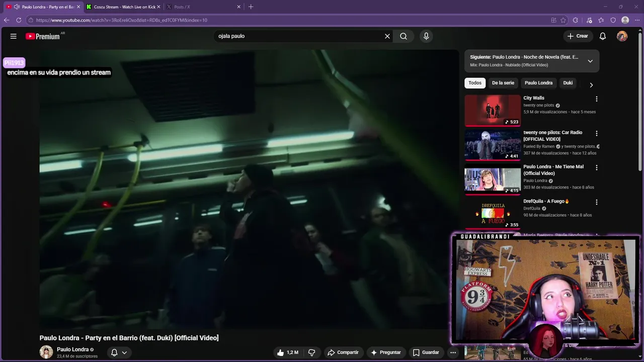Open the YouTube hamburger guide menu
Viewport: 644px width, 362px height.
pyautogui.click(x=14, y=36)
